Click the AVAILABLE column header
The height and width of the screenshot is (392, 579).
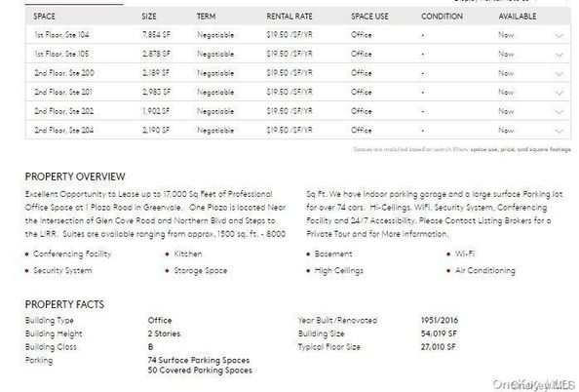coord(518,17)
